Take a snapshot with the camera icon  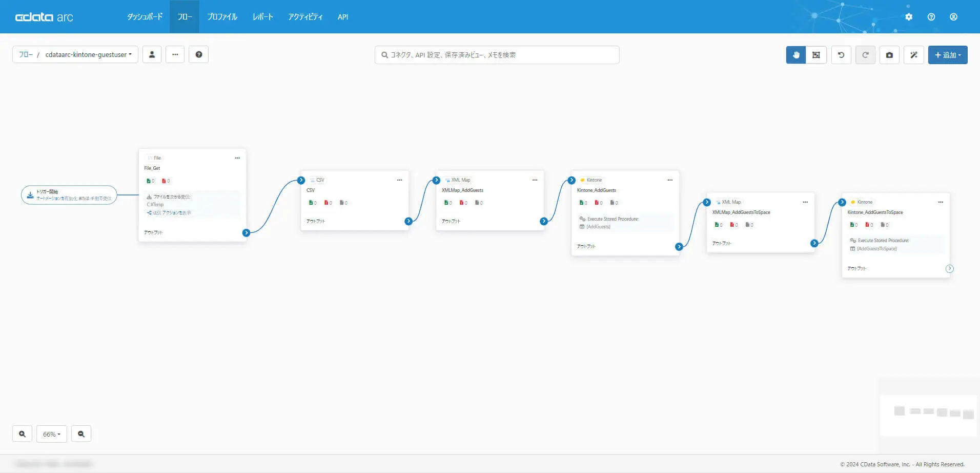click(889, 55)
